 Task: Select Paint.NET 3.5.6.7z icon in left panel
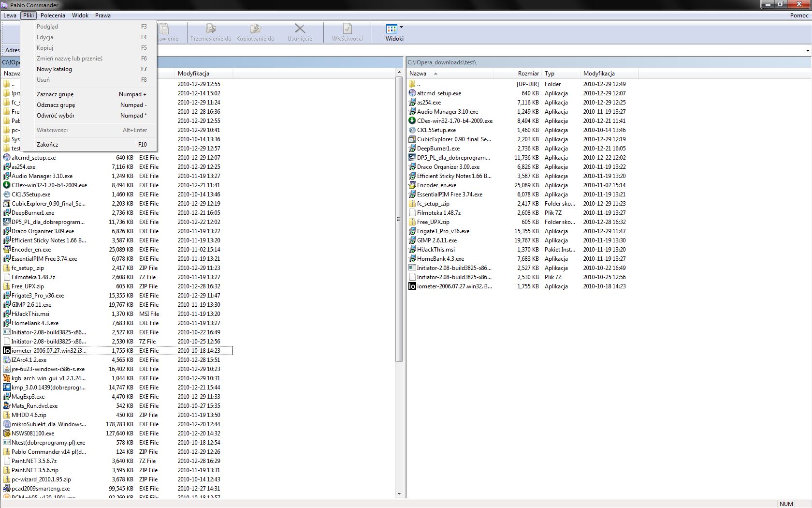pos(7,461)
